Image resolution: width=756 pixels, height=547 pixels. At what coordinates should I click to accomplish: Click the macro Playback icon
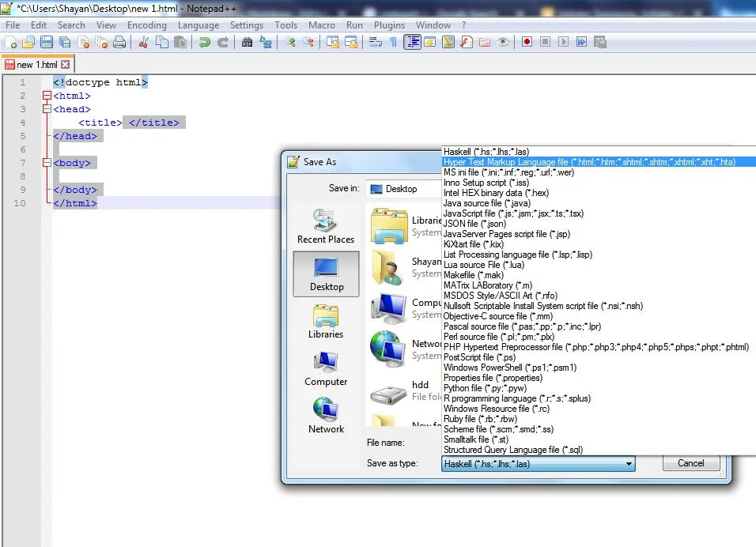click(x=563, y=43)
